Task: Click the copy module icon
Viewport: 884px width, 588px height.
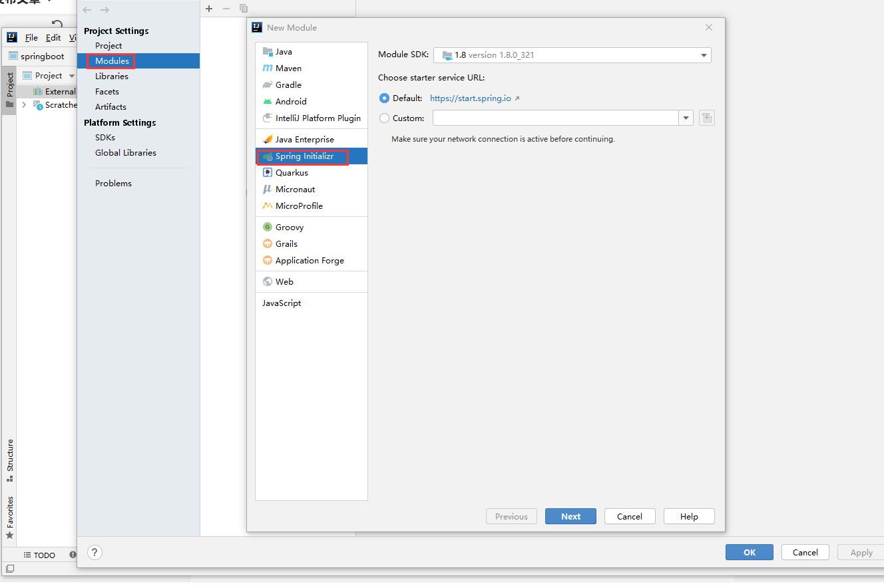Action: 244,9
